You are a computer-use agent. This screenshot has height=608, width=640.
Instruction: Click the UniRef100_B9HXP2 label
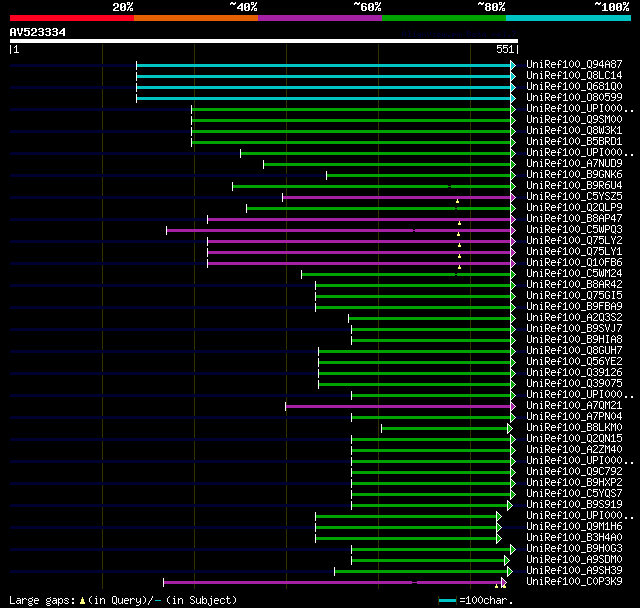pos(574,483)
